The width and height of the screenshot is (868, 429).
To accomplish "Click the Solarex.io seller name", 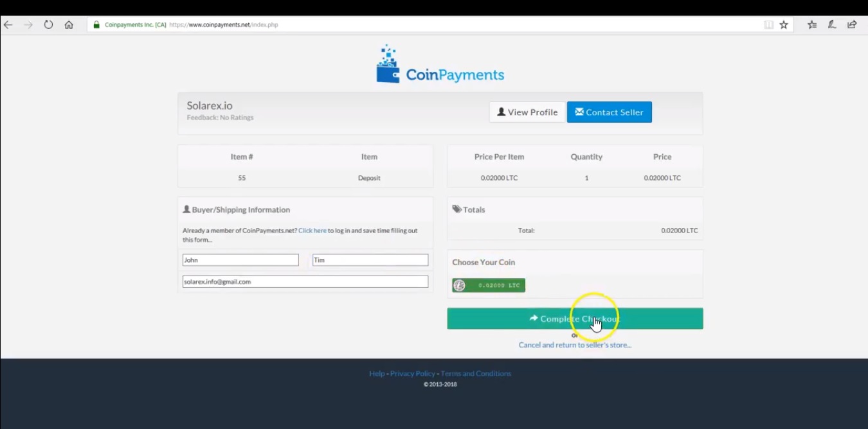I will [210, 105].
